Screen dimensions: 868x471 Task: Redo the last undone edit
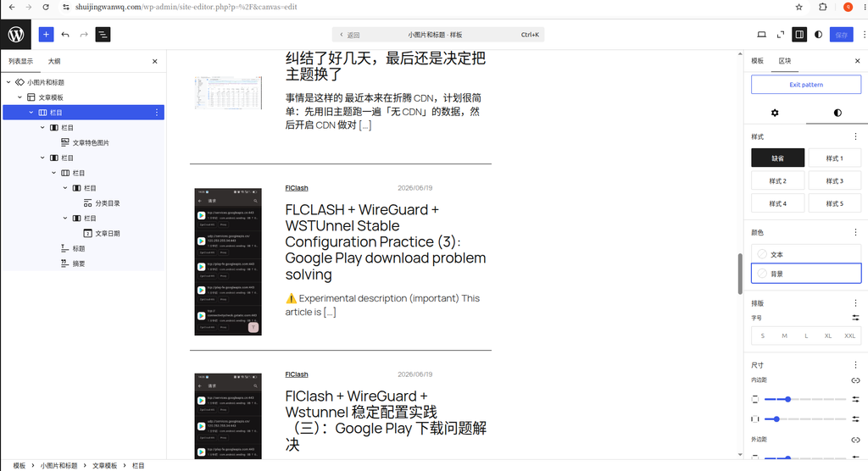click(x=84, y=35)
